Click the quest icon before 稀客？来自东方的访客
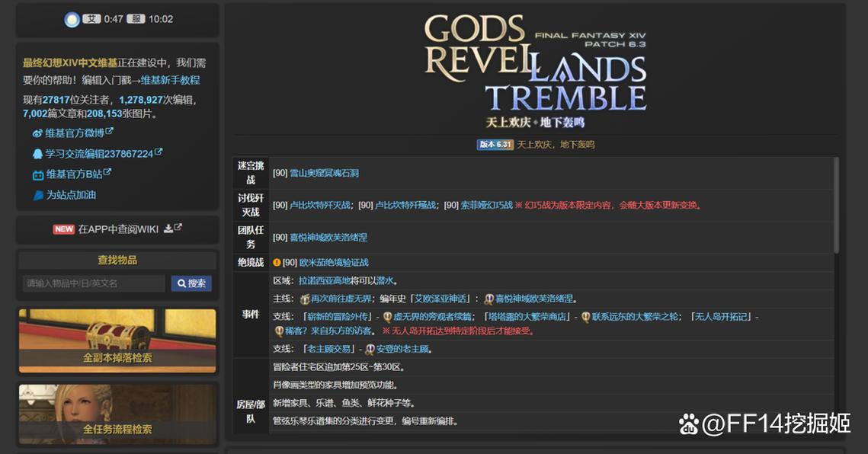 click(x=279, y=331)
